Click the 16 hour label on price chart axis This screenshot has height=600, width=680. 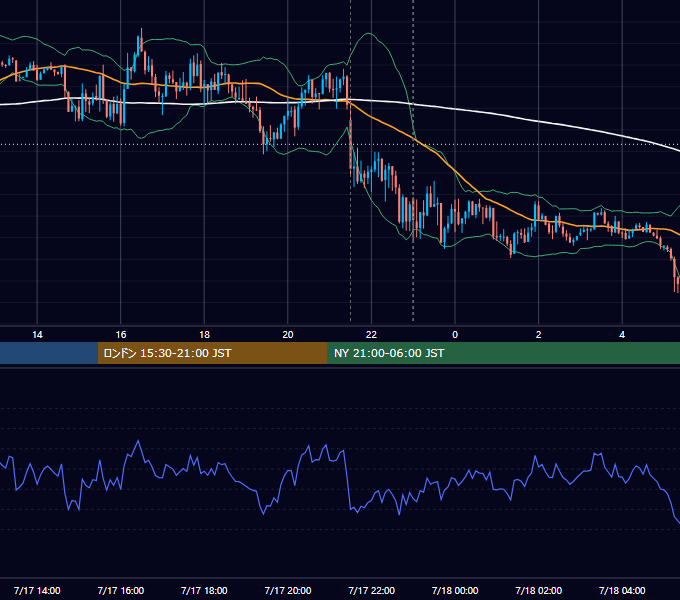(121, 335)
